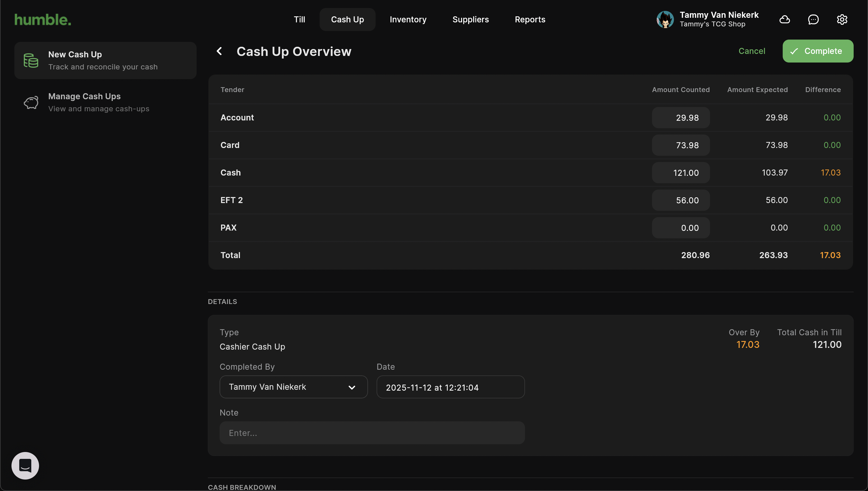868x491 pixels.
Task: Expand the Completed By dropdown
Action: click(293, 387)
